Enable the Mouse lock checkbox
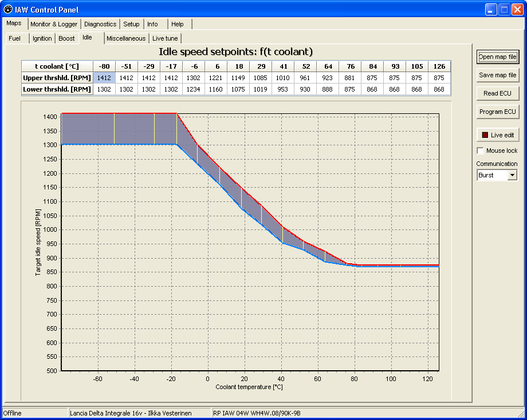The height and width of the screenshot is (420, 527). tap(480, 150)
